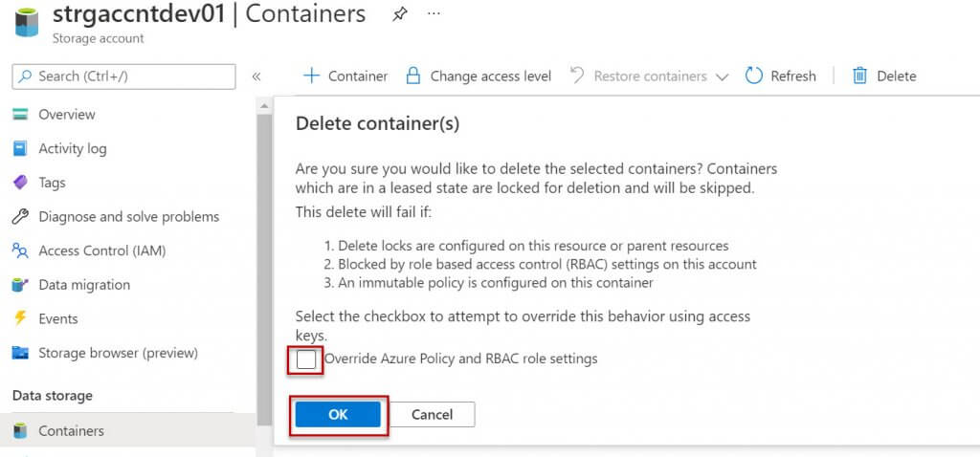This screenshot has width=980, height=457.
Task: Cancel the Delete container(s) dialog
Action: pos(432,415)
